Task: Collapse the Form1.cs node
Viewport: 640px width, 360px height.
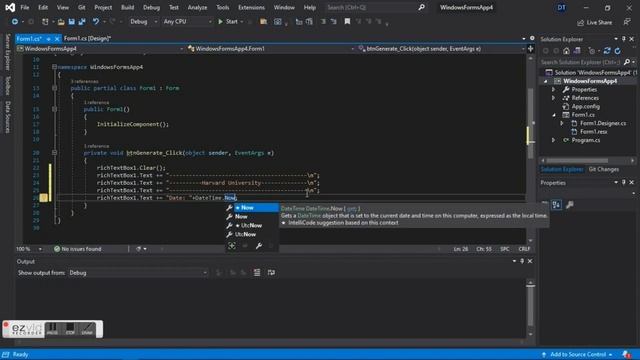Action: (x=554, y=115)
